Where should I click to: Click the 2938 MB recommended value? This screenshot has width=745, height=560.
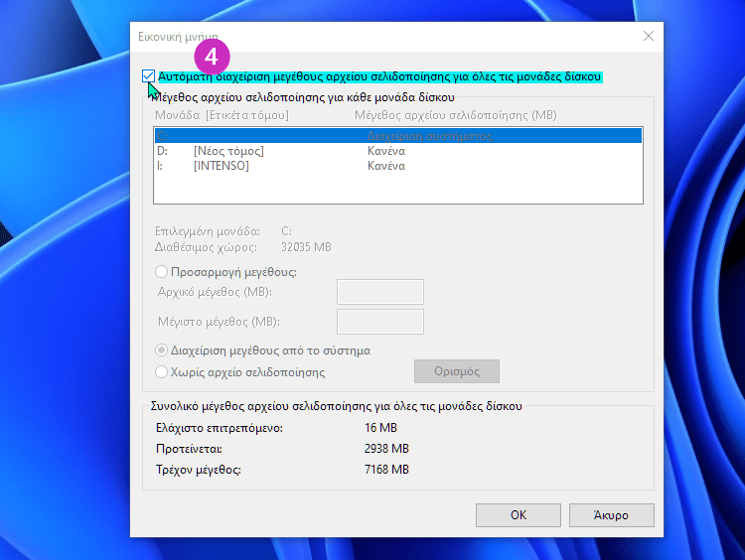point(386,449)
